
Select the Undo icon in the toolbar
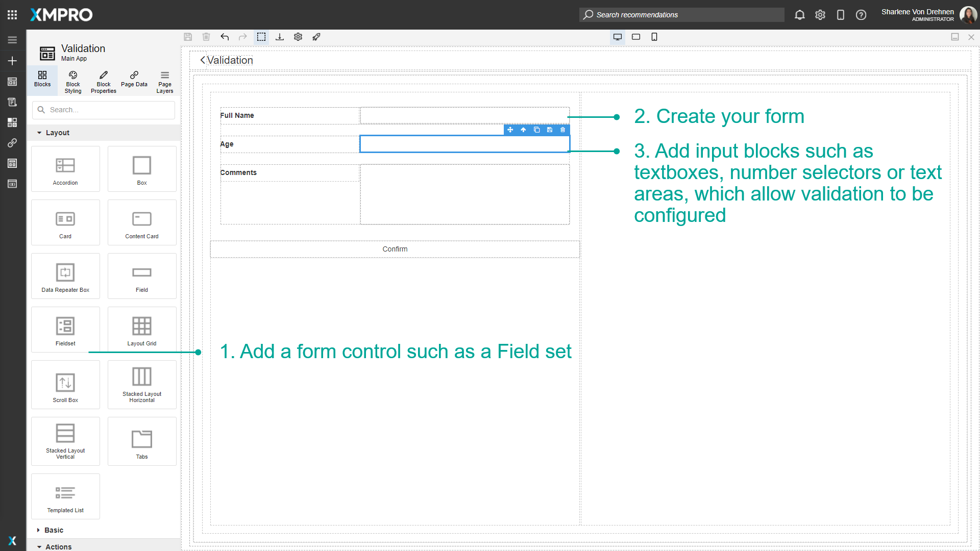coord(225,37)
